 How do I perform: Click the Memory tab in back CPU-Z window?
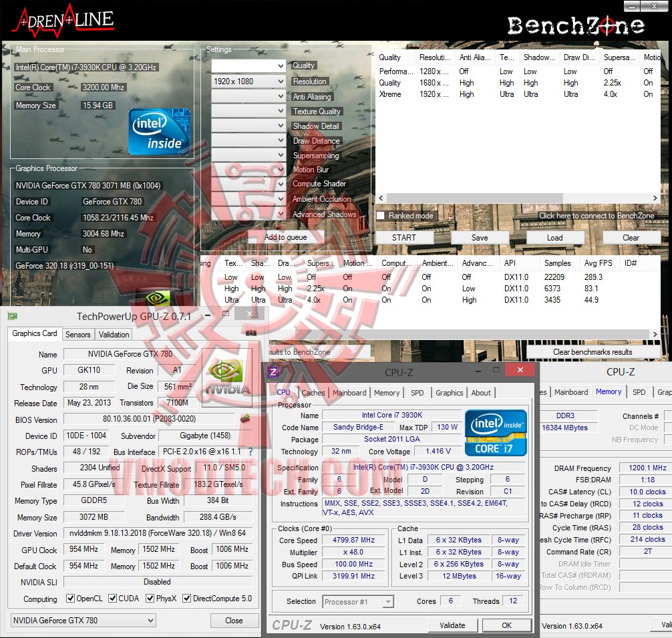(x=608, y=391)
